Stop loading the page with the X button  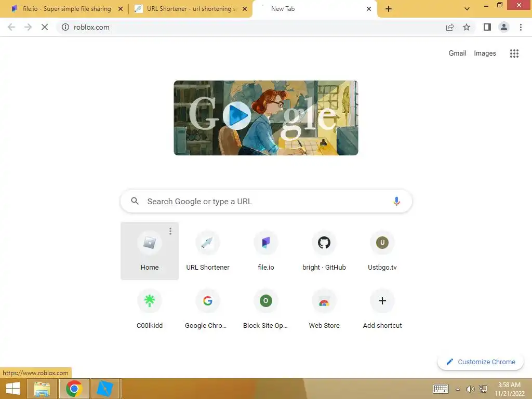(45, 27)
